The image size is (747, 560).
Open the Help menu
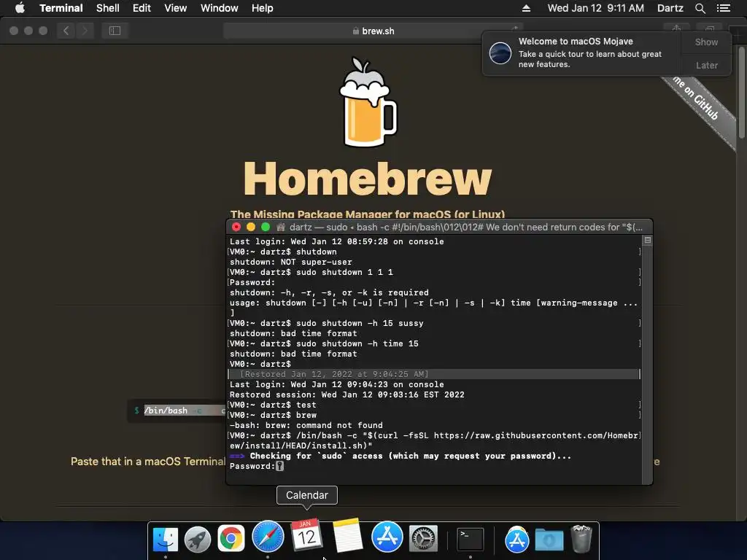click(262, 8)
